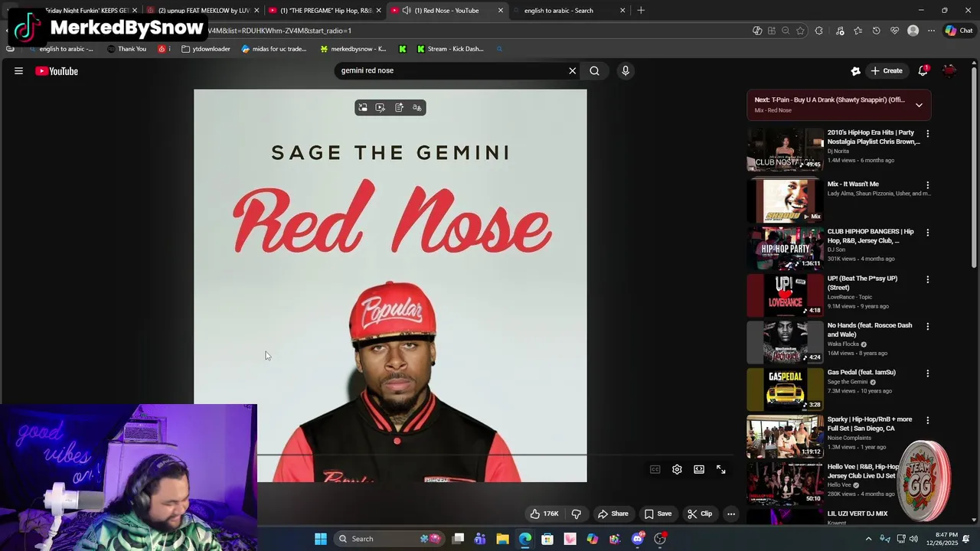Open the YouTube Create button
Viewport: 980px width, 551px height.
tap(886, 70)
